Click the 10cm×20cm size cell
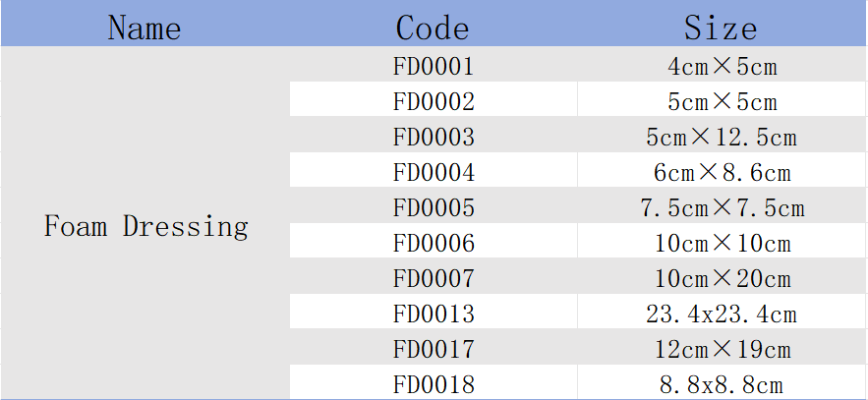This screenshot has height=400, width=868. pos(722,276)
